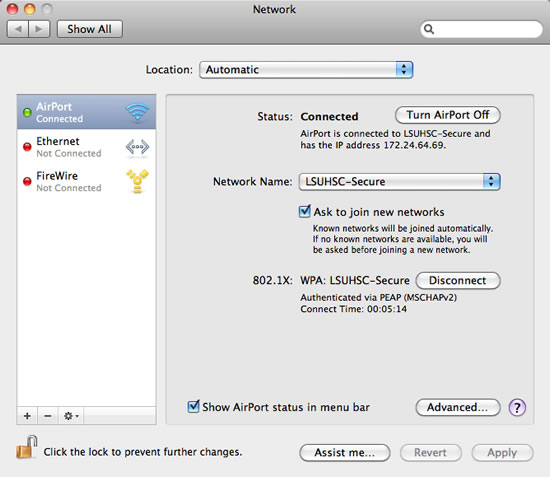The width and height of the screenshot is (550, 477).
Task: Open help with the purple question mark
Action: point(517,407)
